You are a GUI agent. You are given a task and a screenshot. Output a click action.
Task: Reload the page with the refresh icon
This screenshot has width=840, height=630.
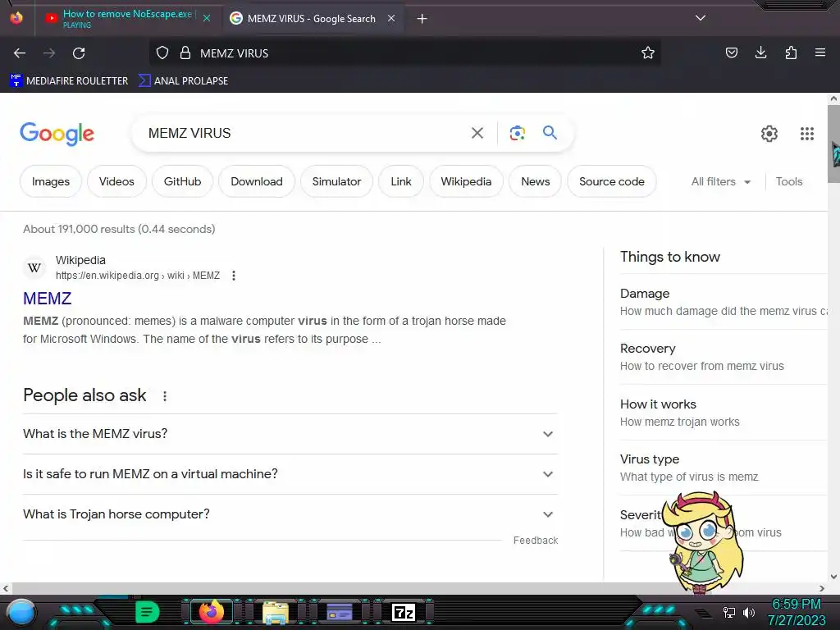pyautogui.click(x=79, y=53)
